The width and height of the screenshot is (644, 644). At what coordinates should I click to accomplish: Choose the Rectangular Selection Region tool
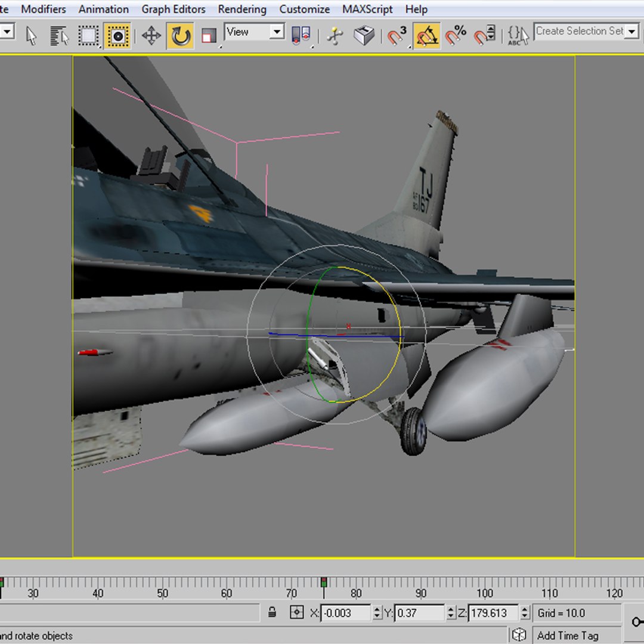[89, 36]
